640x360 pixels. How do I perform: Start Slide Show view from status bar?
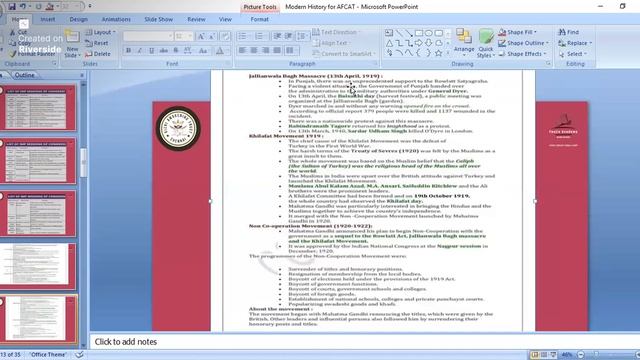click(553, 355)
